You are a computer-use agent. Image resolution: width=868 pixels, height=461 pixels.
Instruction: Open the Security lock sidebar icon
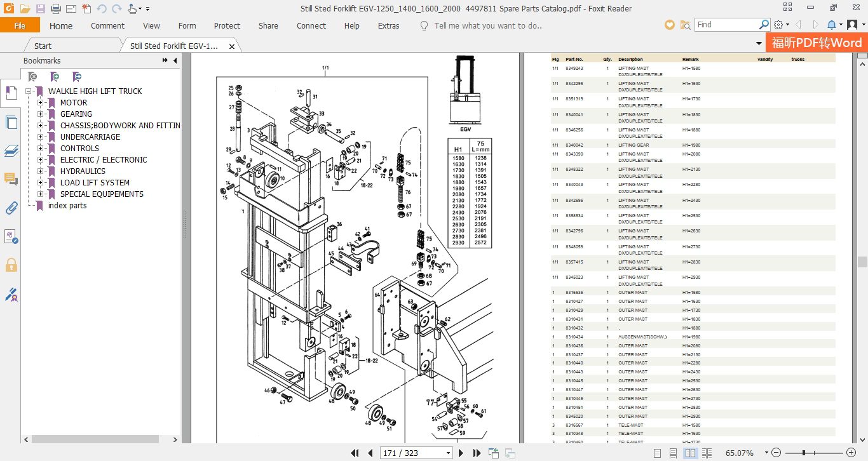11,264
